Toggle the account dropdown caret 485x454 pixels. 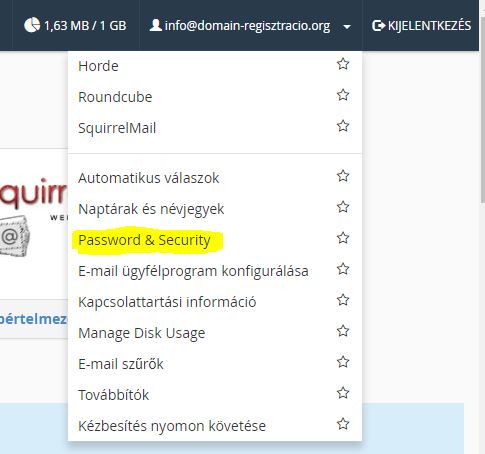coord(347,27)
